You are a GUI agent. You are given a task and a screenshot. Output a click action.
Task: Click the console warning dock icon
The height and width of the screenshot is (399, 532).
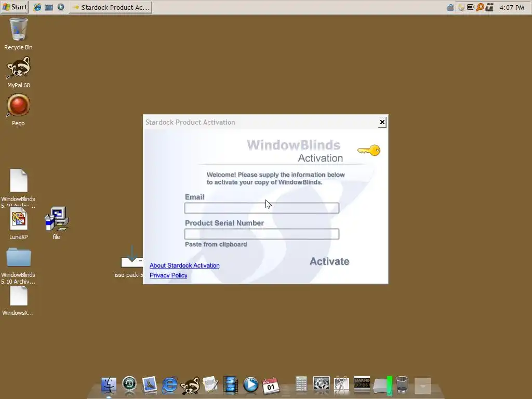[362, 384]
